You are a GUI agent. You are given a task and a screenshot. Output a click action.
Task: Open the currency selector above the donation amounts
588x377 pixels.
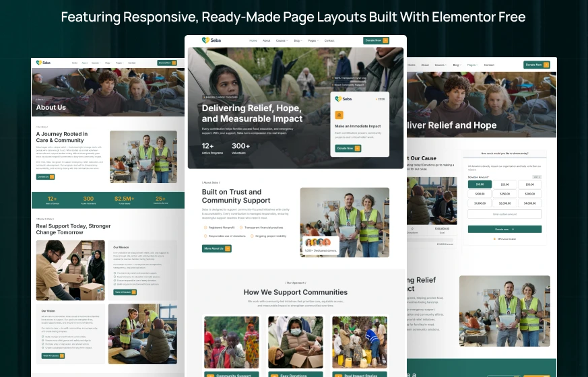pyautogui.click(x=537, y=177)
